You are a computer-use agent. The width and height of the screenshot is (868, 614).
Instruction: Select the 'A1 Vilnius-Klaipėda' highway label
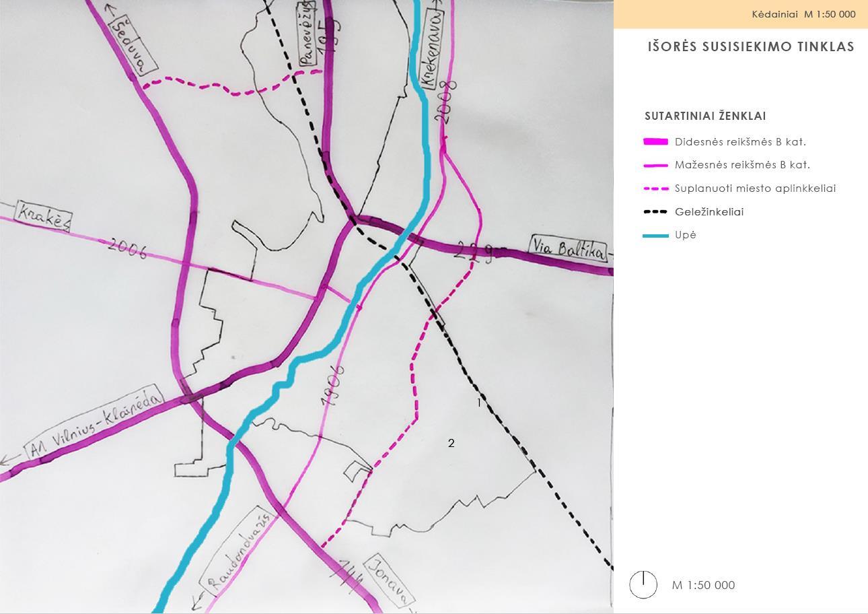coord(95,423)
